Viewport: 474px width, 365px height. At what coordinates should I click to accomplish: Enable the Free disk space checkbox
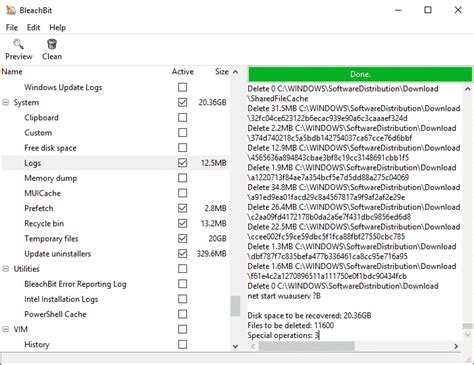point(182,148)
